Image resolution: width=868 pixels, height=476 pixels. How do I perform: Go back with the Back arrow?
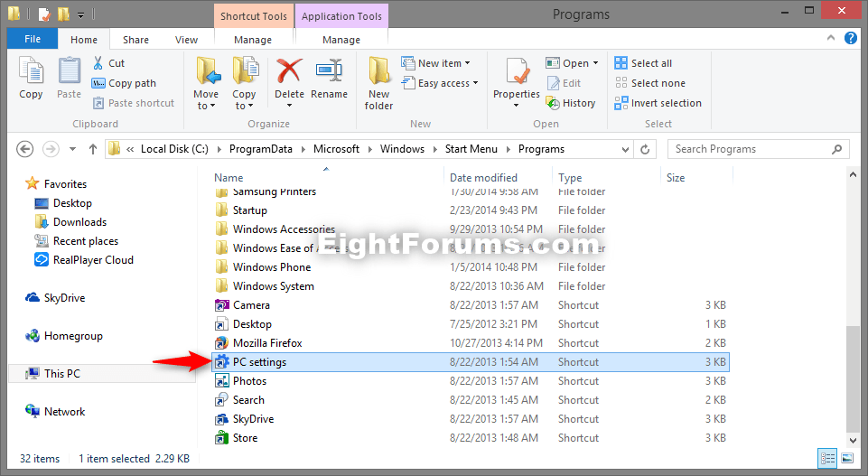pyautogui.click(x=25, y=149)
